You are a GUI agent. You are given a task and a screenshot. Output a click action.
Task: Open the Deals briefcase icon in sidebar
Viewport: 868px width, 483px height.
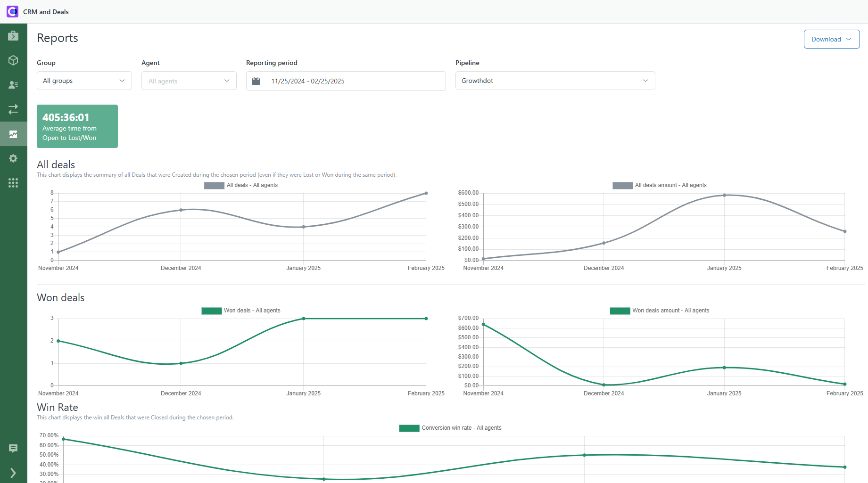tap(13, 35)
